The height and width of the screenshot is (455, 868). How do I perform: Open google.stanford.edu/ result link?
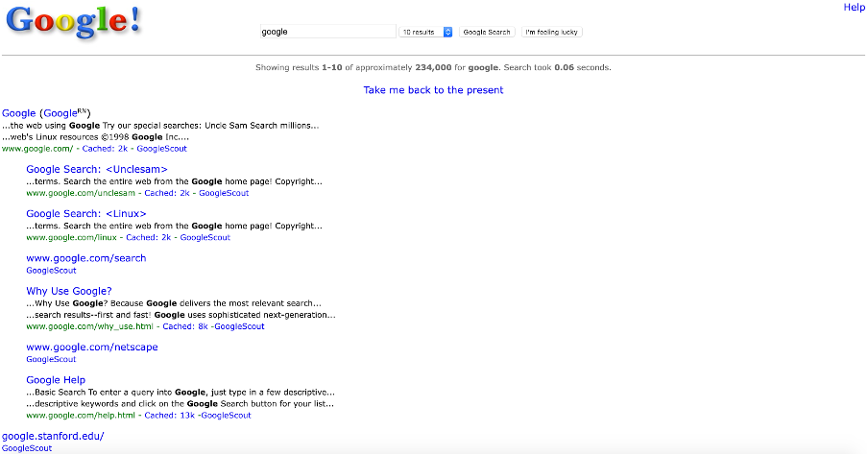pyautogui.click(x=53, y=436)
